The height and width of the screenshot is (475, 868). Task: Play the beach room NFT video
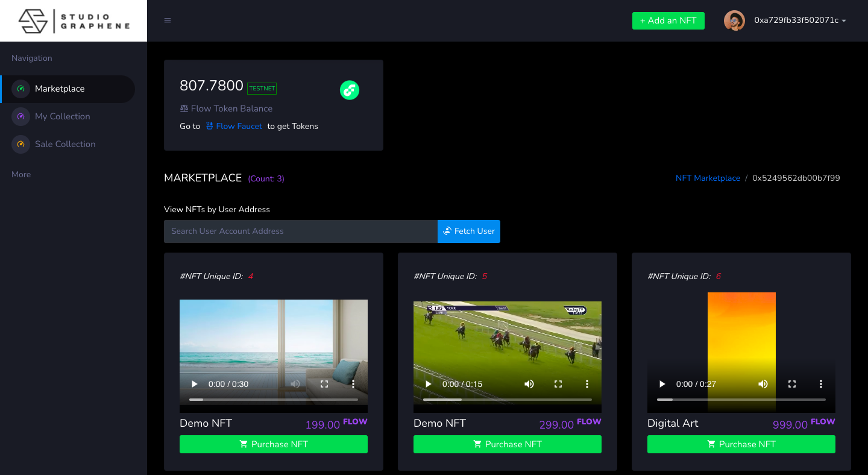click(195, 384)
